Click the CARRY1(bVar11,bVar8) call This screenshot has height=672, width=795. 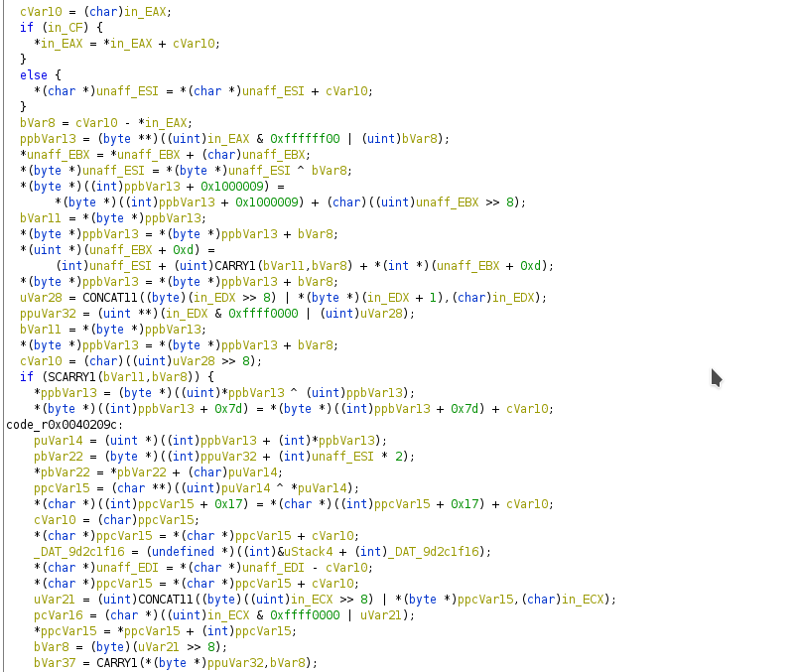click(x=284, y=266)
